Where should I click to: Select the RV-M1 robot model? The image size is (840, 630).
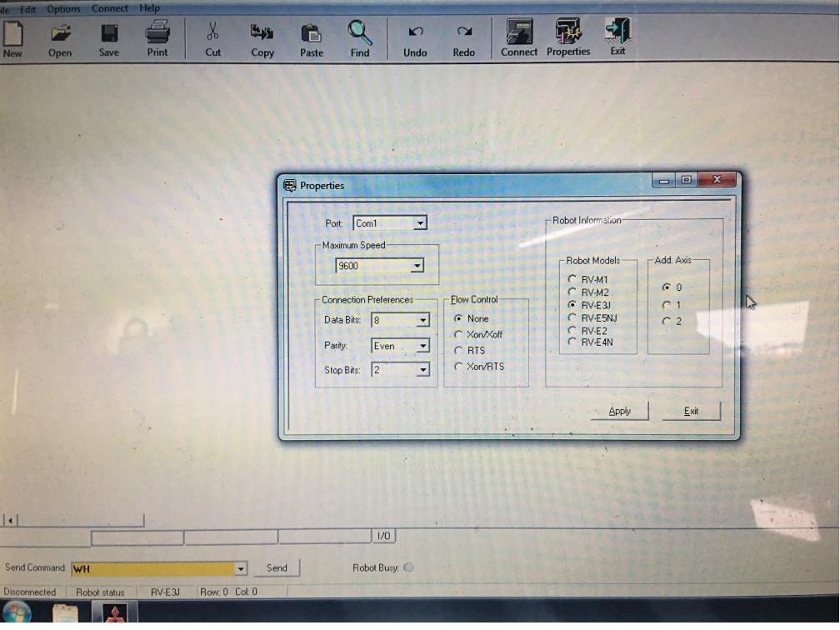coord(572,279)
